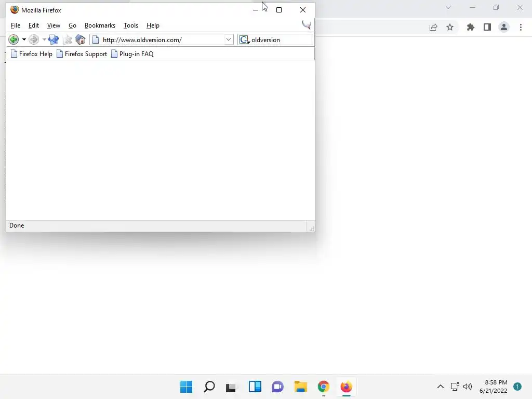The height and width of the screenshot is (399, 532).
Task: Open the Tools menu
Action: [x=130, y=25]
